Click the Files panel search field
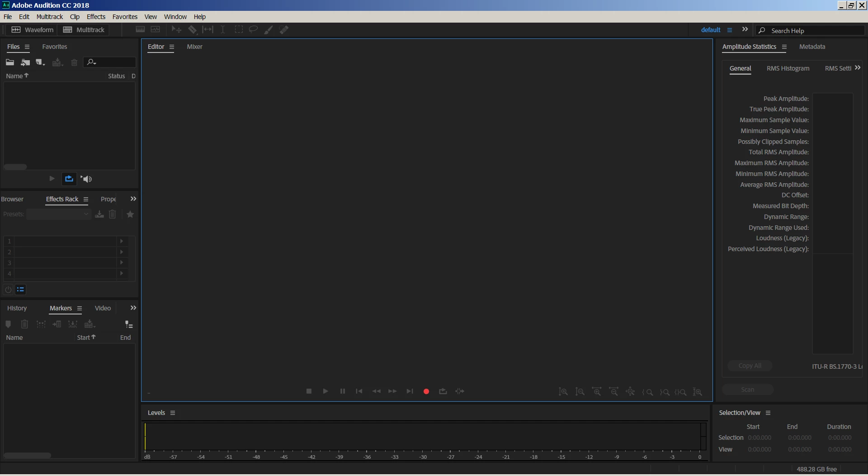The height and width of the screenshot is (476, 868). [109, 62]
